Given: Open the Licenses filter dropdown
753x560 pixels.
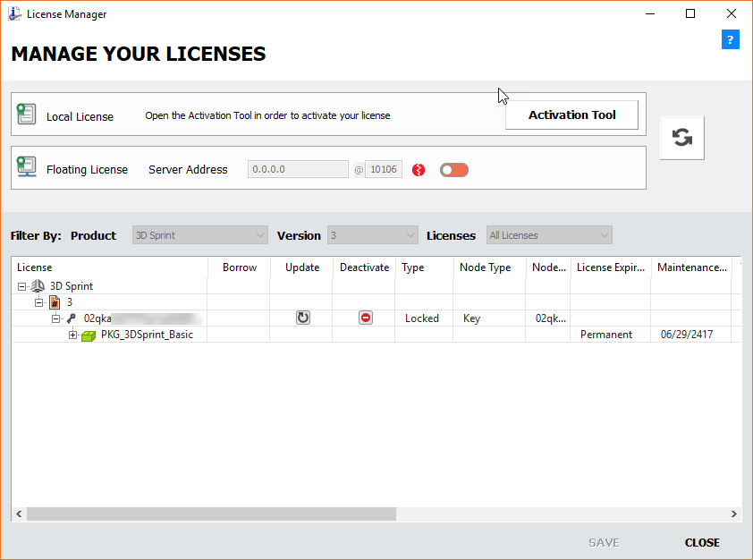Looking at the screenshot, I should pyautogui.click(x=549, y=235).
